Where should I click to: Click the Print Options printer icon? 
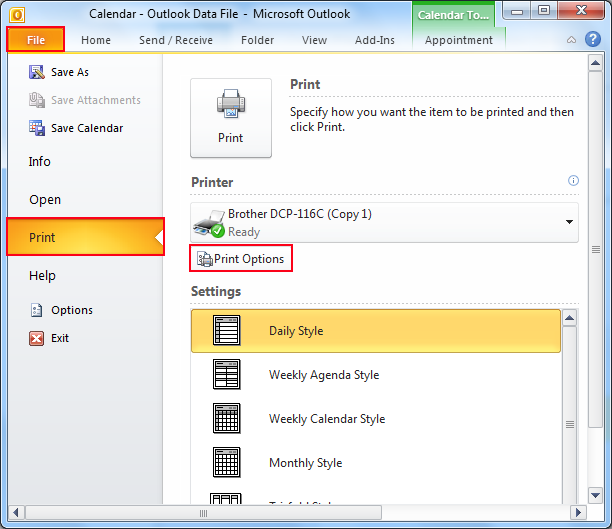(205, 259)
